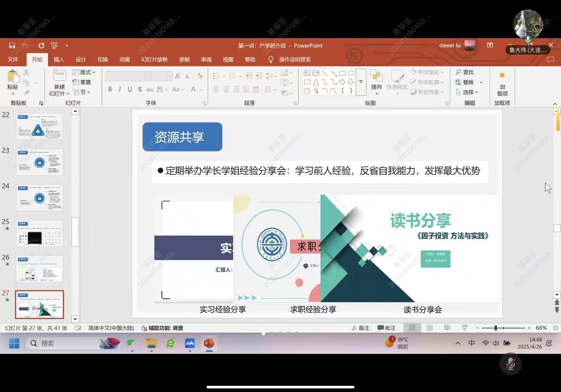Switch to slide sorter view icon
Viewport: 561px width, 392px height.
(x=430, y=328)
